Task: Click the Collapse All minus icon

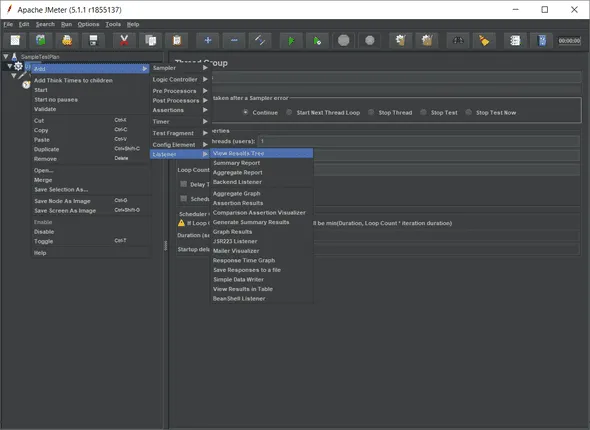Action: pos(234,40)
